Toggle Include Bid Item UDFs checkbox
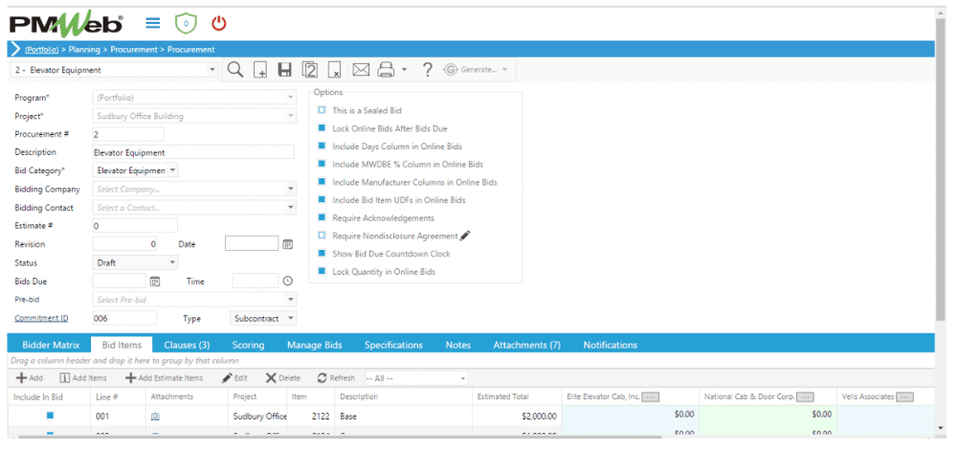Viewport: 980px width, 452px height. [322, 200]
